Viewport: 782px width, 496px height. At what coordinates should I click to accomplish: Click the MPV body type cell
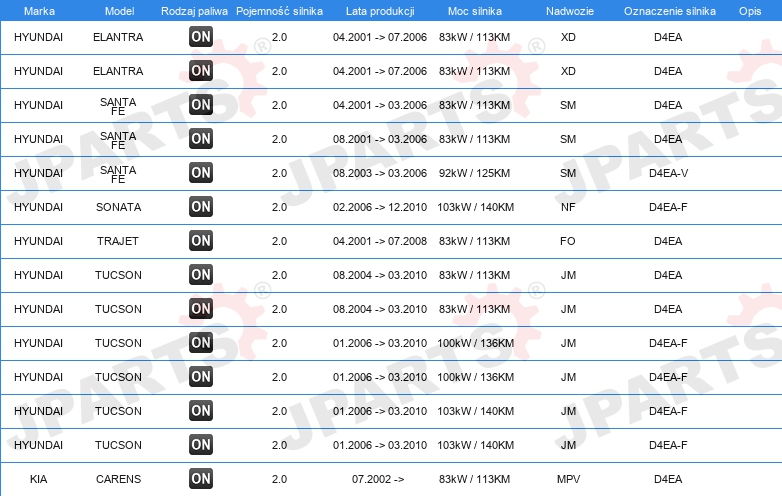pos(569,479)
